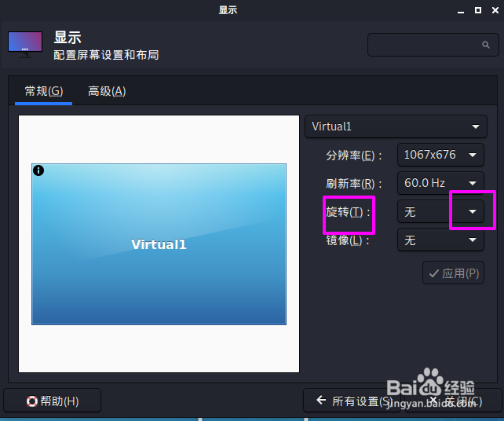Click the lifebuoy help icon
Viewport: 504px width, 421px height.
click(32, 401)
